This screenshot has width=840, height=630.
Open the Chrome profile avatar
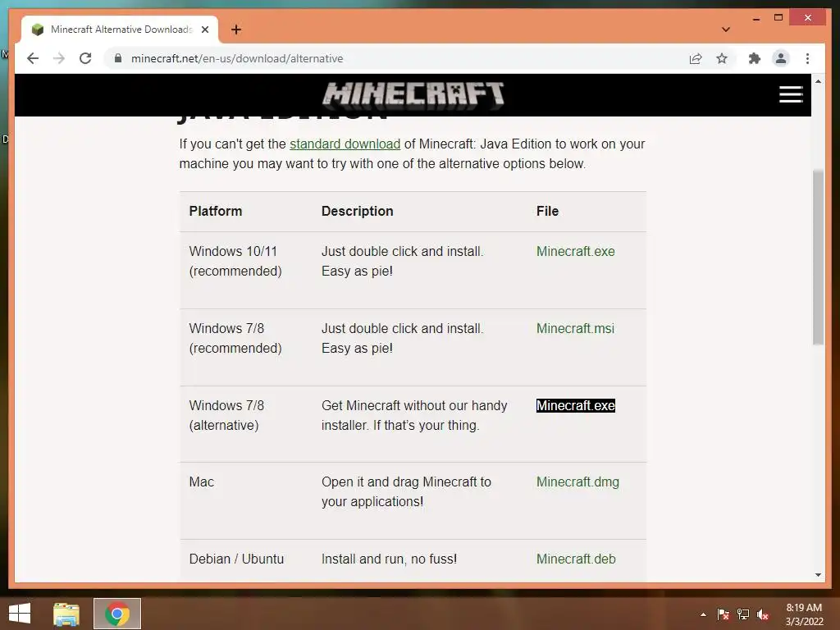[781, 58]
